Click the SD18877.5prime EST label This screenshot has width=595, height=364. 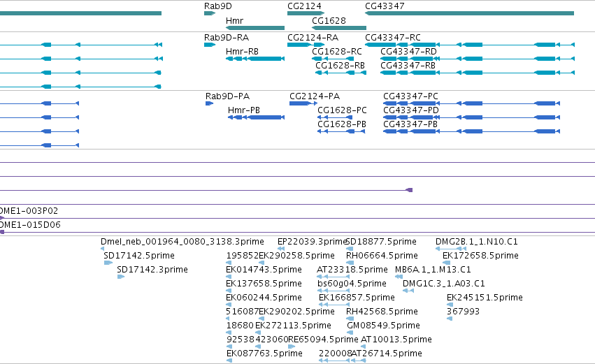381,242
